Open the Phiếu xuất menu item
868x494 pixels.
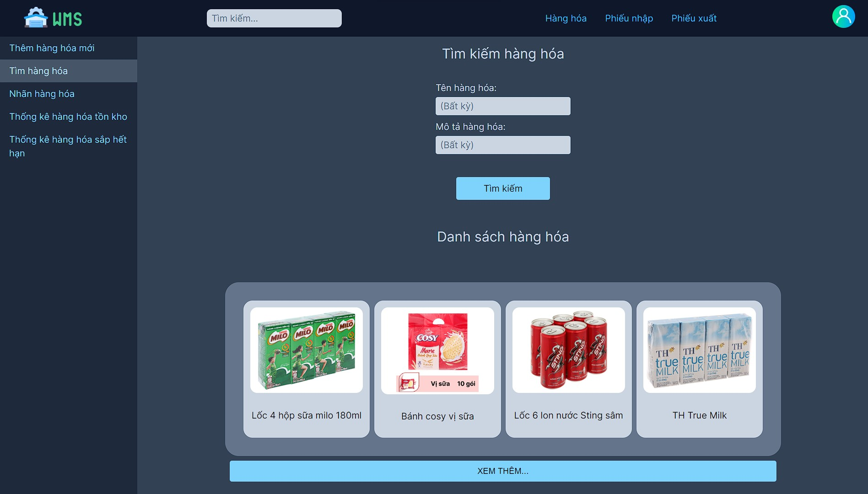click(694, 18)
